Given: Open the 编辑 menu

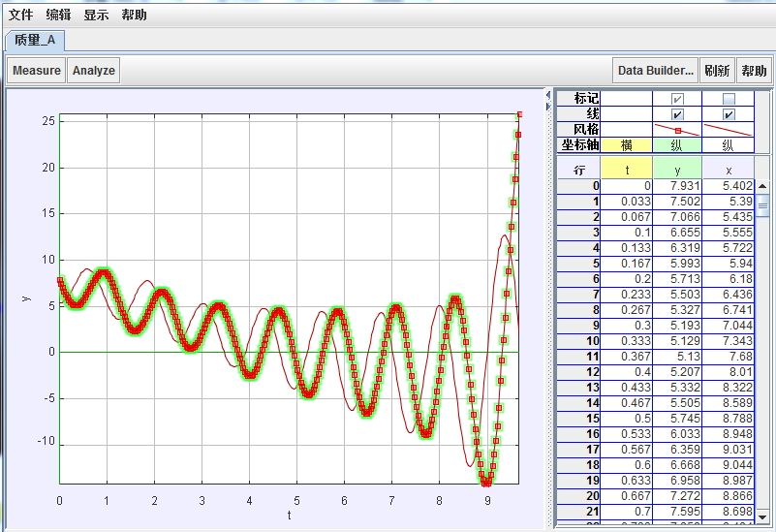Looking at the screenshot, I should (58, 15).
